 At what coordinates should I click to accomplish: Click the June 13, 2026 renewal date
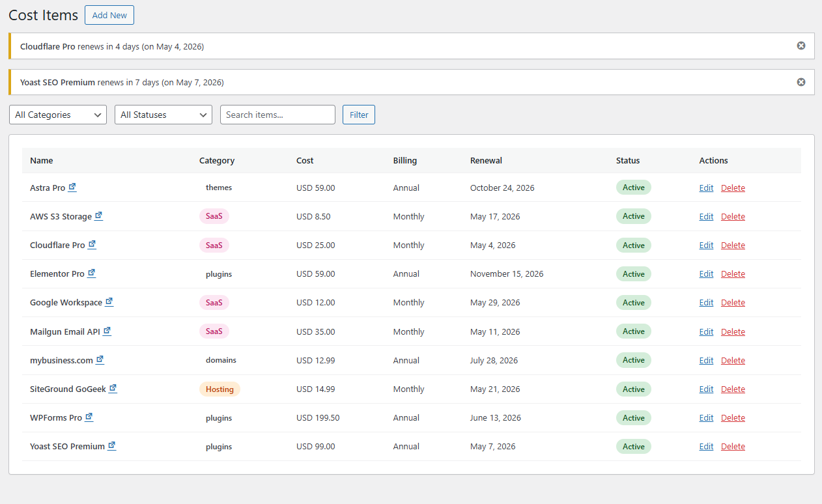[496, 417]
